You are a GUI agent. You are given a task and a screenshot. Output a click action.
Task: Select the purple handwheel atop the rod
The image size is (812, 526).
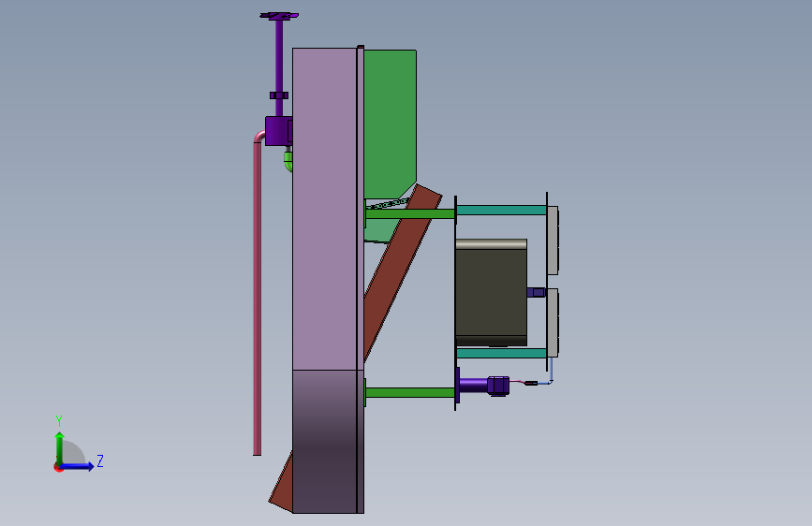tap(279, 16)
